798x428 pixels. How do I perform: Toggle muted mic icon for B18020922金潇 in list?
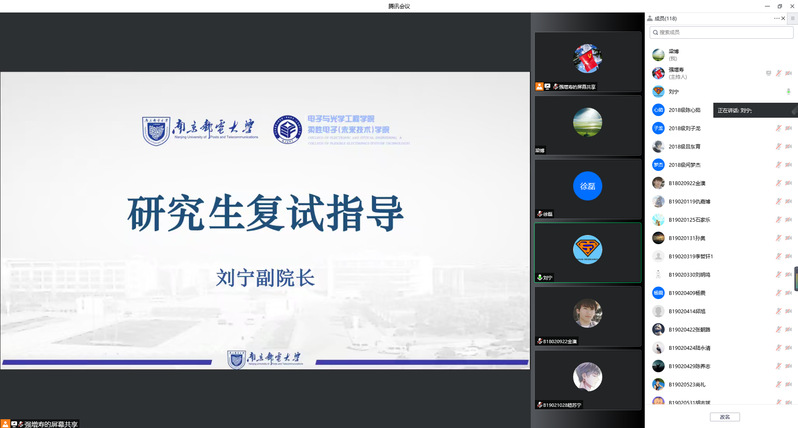777,183
